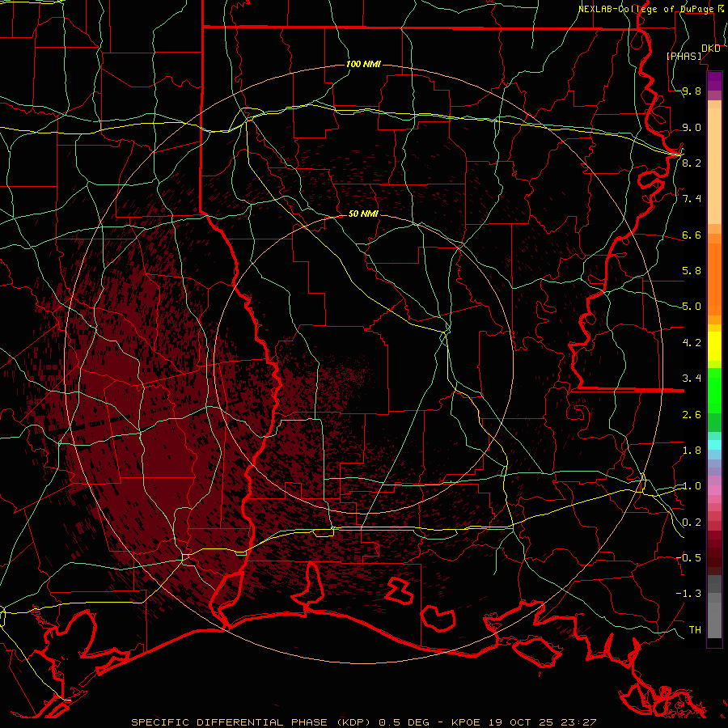Select the 7.4 value on the legend
This screenshot has height=728, width=728.
pyautogui.click(x=692, y=198)
